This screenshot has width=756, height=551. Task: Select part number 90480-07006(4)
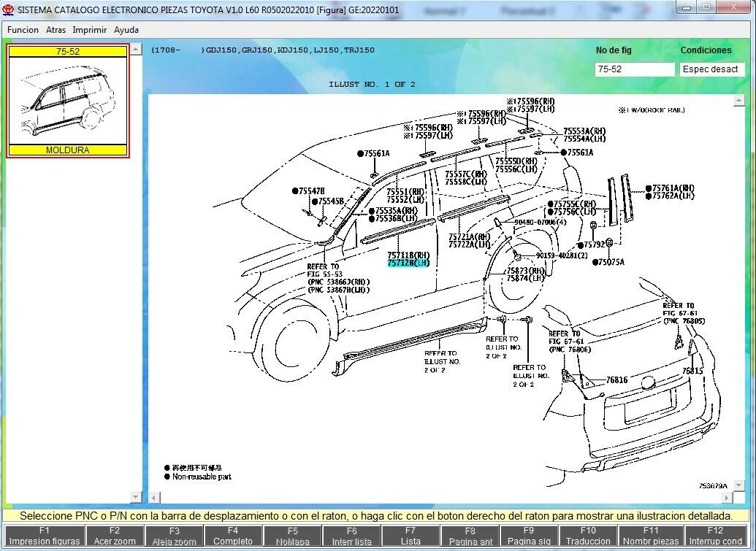pos(540,223)
